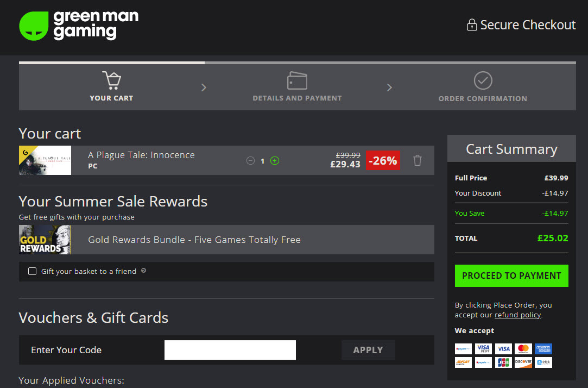The width and height of the screenshot is (588, 388).
Task: Open the Gold Rewards bundle thumbnail
Action: pos(45,240)
